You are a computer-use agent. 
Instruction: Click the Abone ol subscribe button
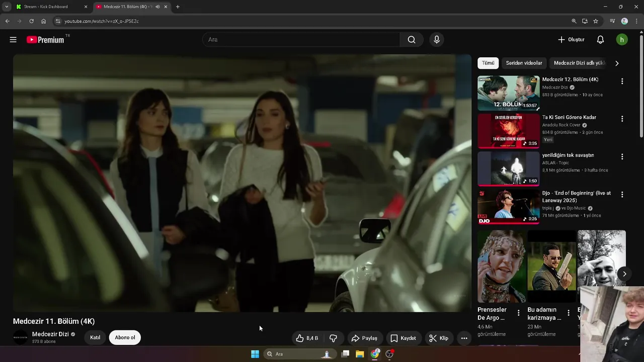(x=125, y=337)
